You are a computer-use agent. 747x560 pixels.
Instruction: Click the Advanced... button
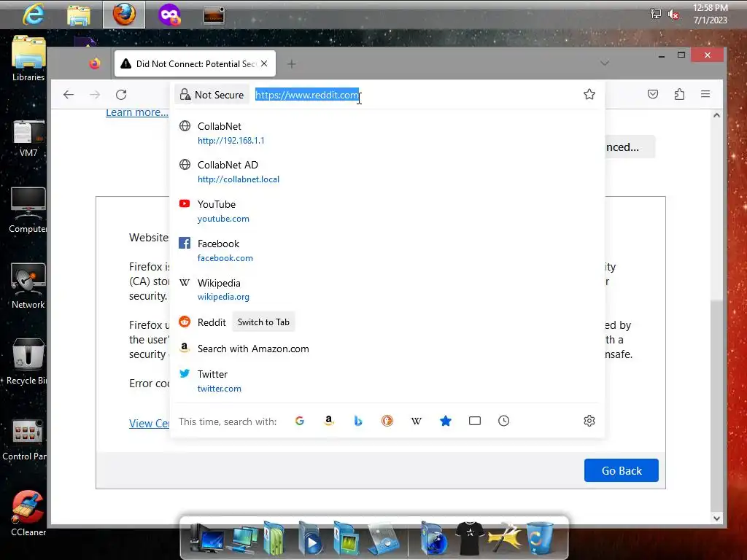(x=630, y=147)
